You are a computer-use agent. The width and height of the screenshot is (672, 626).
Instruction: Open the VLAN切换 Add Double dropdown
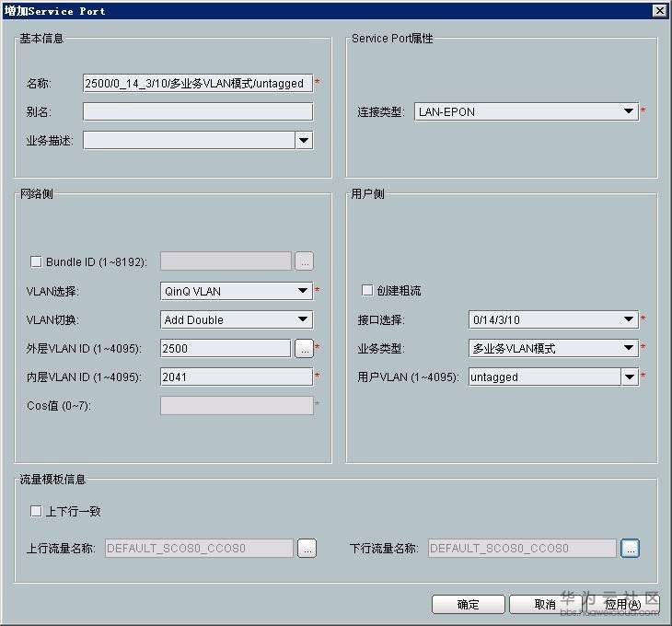[237, 319]
